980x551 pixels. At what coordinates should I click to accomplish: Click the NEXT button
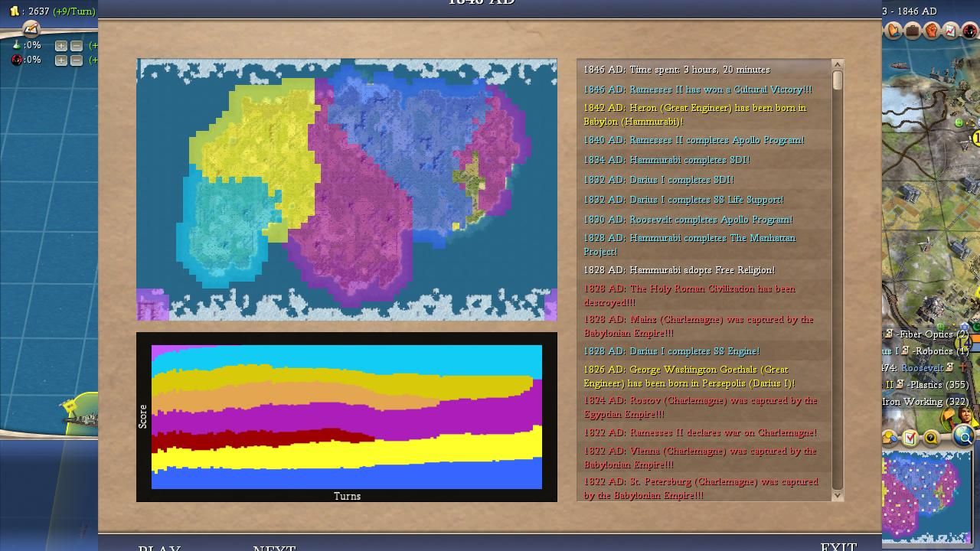pyautogui.click(x=274, y=547)
